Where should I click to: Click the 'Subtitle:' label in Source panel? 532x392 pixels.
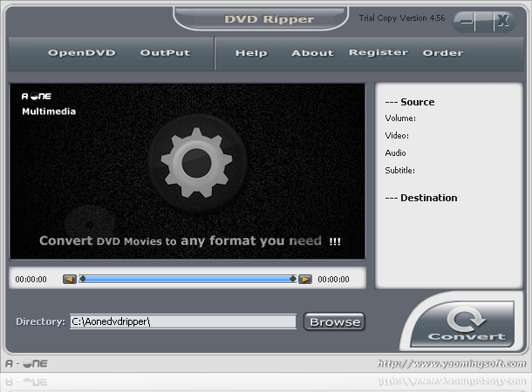coord(399,170)
